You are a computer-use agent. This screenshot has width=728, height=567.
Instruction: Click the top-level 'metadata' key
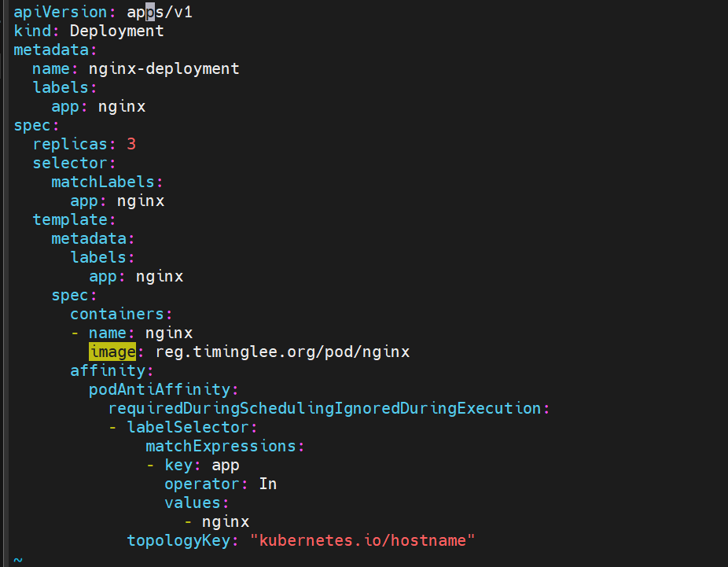click(x=51, y=50)
